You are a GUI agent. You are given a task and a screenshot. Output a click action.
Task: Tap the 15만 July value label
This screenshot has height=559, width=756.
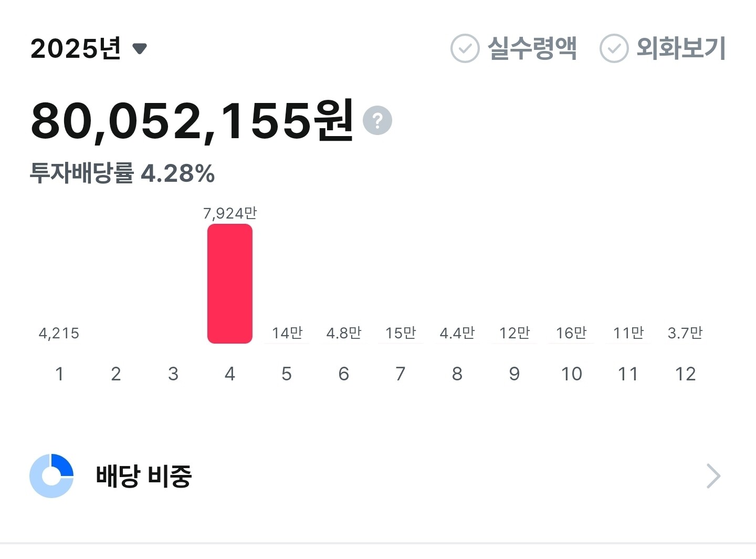(401, 333)
